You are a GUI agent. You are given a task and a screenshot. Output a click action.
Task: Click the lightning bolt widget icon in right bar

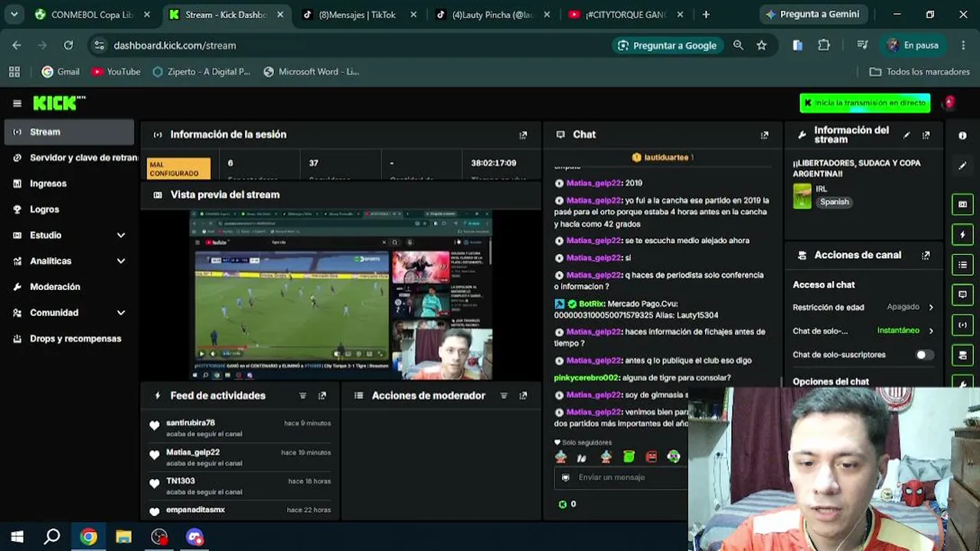962,234
